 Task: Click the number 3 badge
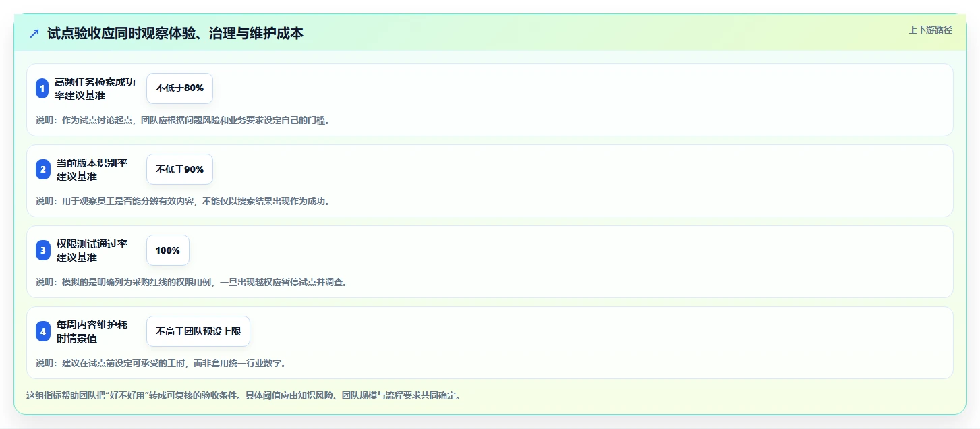point(42,250)
